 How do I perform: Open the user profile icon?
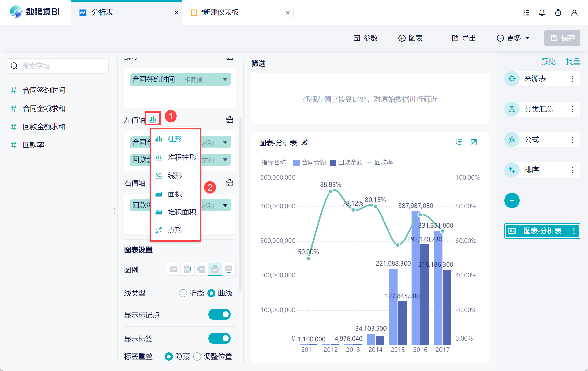coord(574,13)
